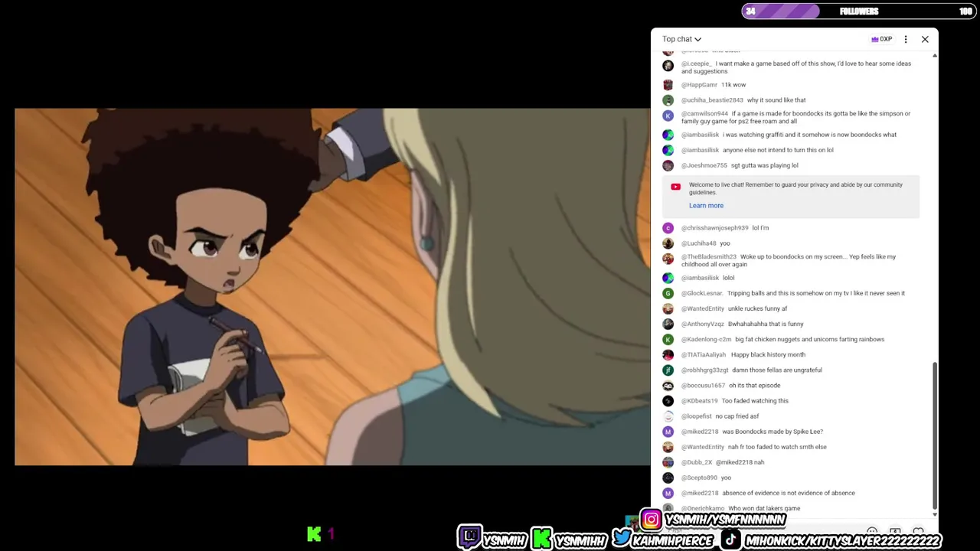Click the chat scroll-down arrow

(934, 514)
